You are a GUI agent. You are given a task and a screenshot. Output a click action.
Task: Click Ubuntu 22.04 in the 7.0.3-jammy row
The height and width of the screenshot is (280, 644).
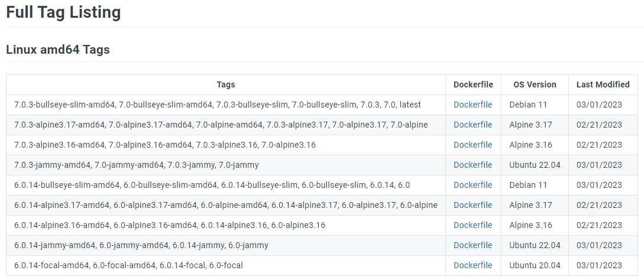tap(535, 165)
